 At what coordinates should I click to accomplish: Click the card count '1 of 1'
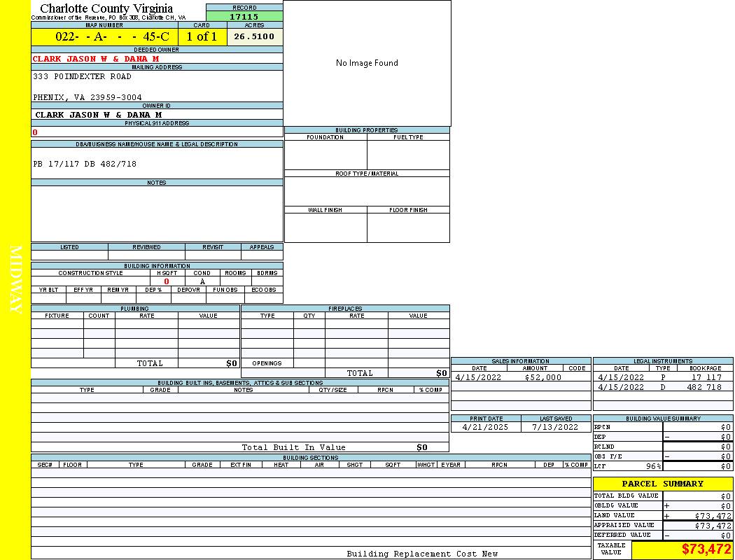coord(202,37)
